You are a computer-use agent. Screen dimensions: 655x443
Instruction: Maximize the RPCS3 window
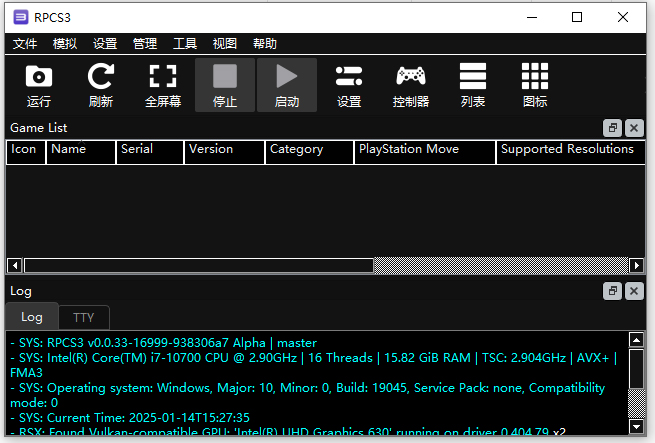[x=577, y=18]
